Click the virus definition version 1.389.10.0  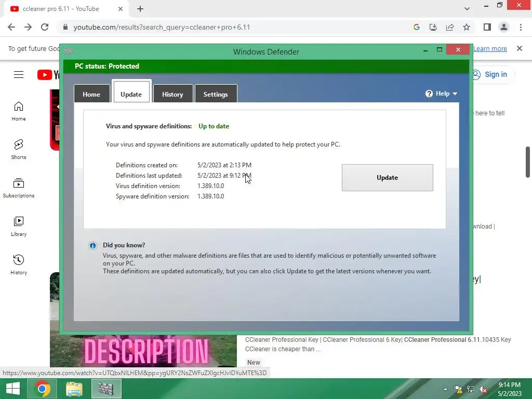[211, 186]
